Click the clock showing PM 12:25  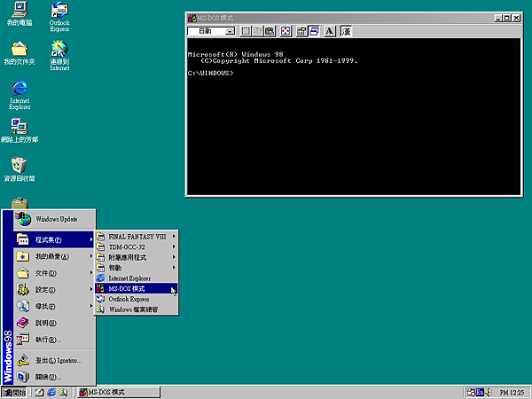pyautogui.click(x=512, y=393)
